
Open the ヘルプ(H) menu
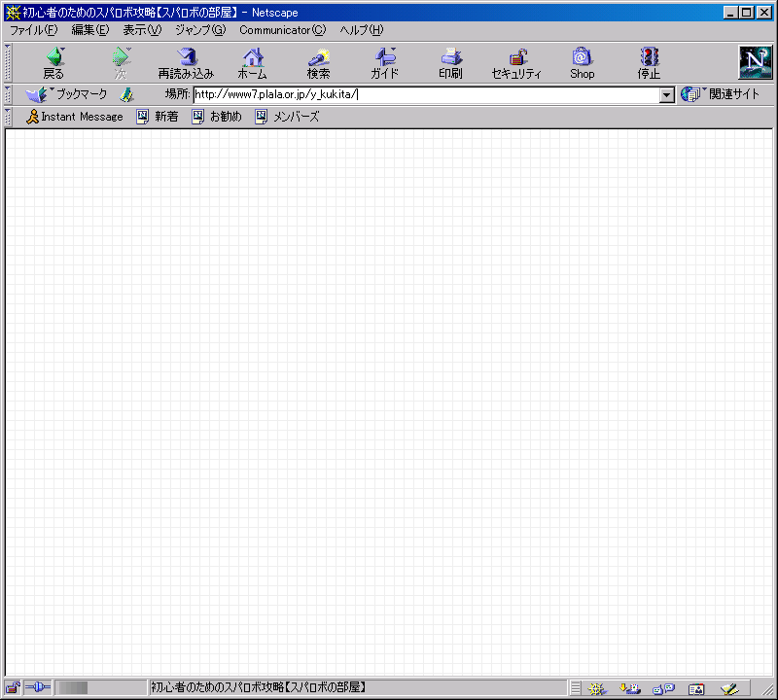361,30
